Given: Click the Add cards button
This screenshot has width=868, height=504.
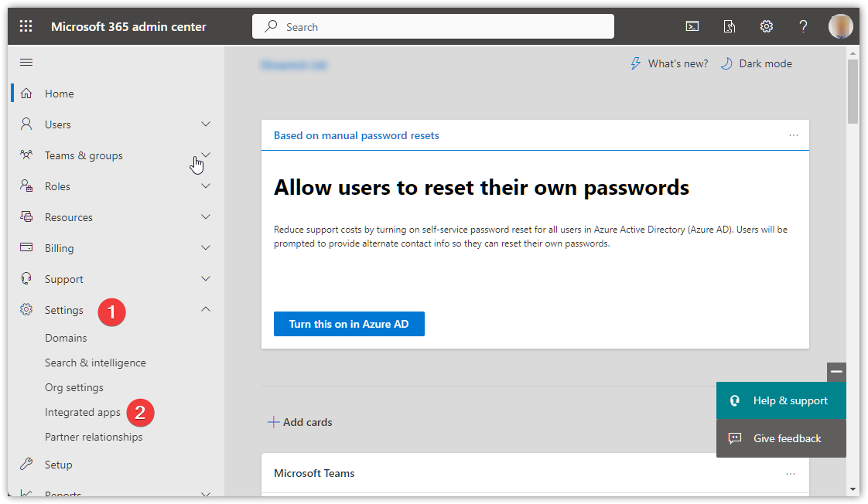Looking at the screenshot, I should (300, 422).
